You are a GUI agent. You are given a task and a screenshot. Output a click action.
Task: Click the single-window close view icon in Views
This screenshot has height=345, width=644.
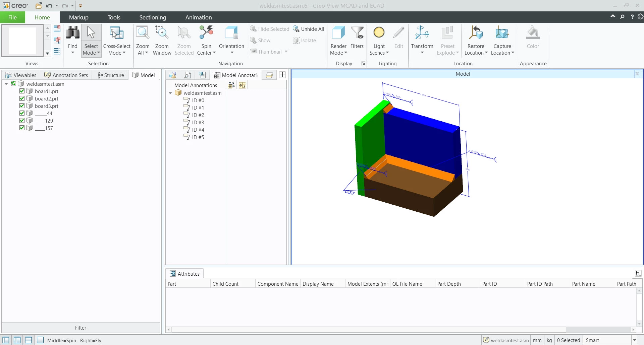coord(57,29)
